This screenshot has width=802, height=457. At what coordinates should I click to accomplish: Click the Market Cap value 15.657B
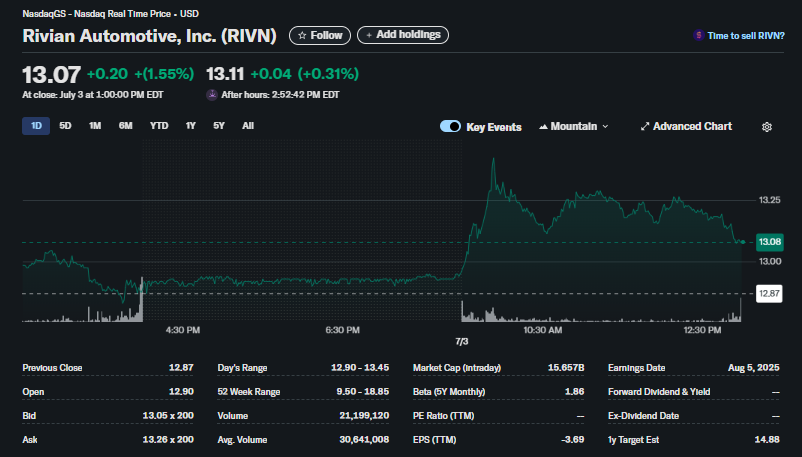click(x=566, y=368)
